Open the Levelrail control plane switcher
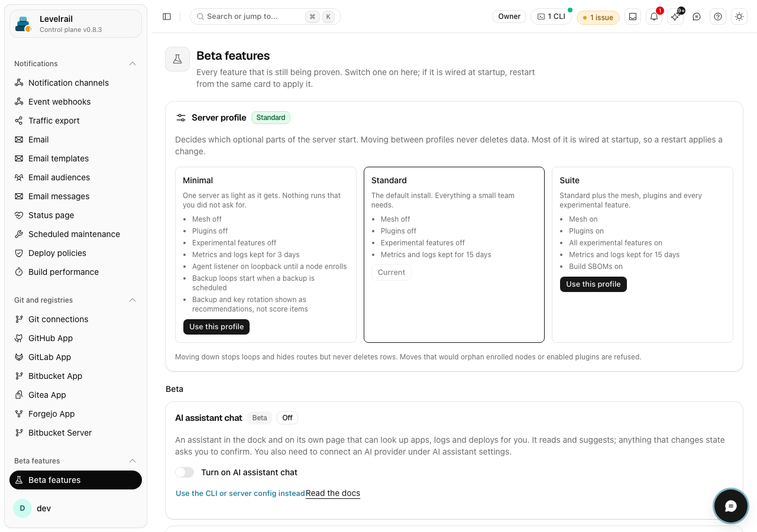This screenshot has width=757, height=532. point(76,24)
